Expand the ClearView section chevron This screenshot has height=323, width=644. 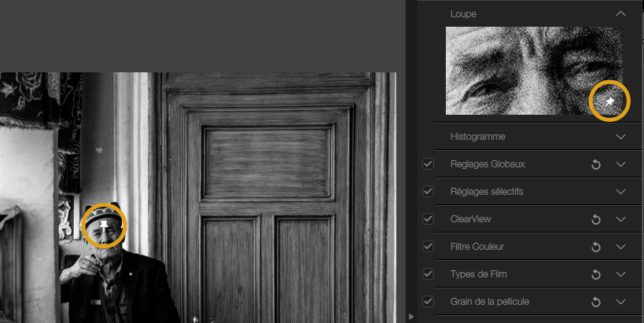coord(620,219)
